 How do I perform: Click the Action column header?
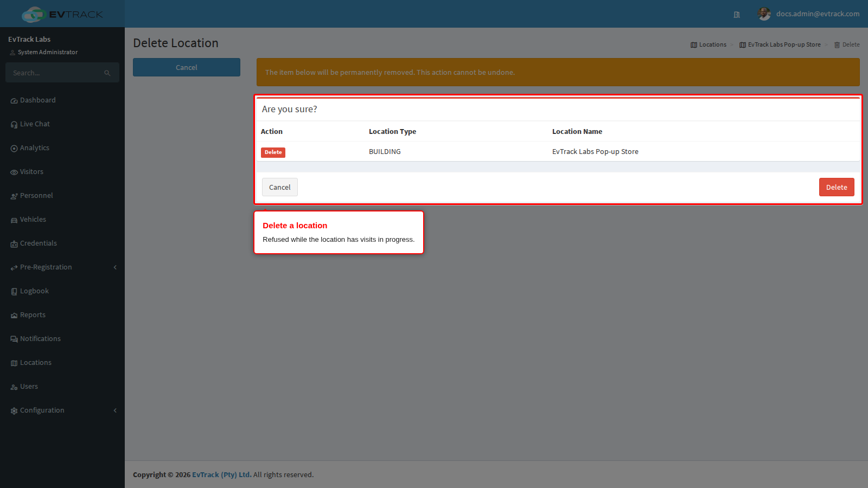coord(271,132)
